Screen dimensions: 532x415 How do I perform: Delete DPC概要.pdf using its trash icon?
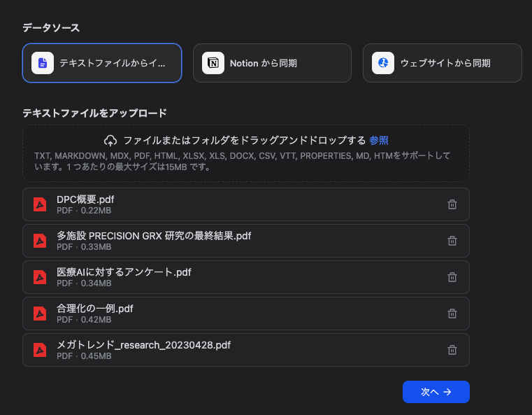click(452, 204)
